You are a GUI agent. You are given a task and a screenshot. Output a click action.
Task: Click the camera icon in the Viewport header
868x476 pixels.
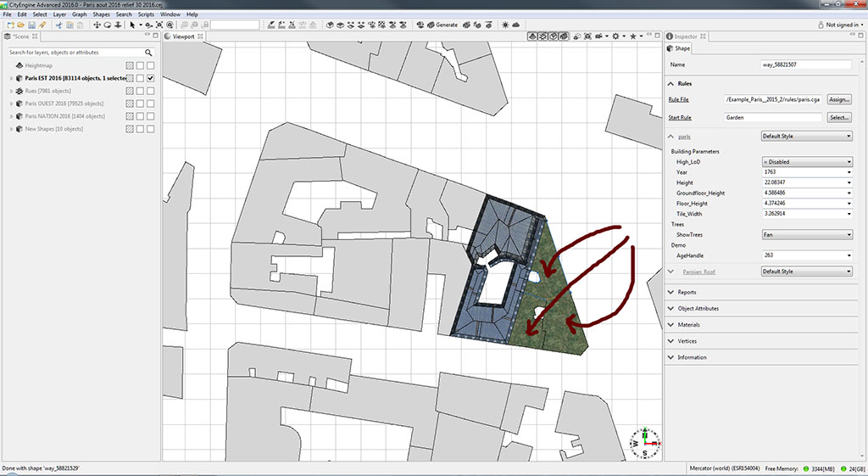coord(598,36)
